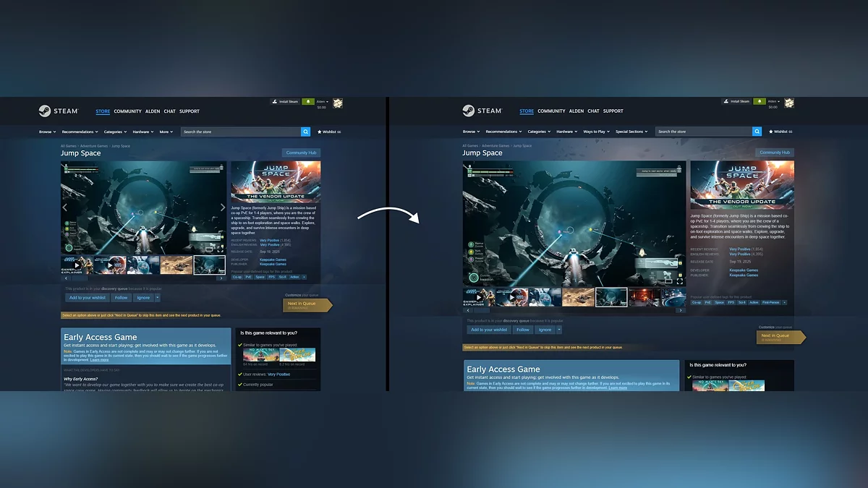Click the blue search magnifier in the left Steam page
868x488 pixels.
(305, 132)
